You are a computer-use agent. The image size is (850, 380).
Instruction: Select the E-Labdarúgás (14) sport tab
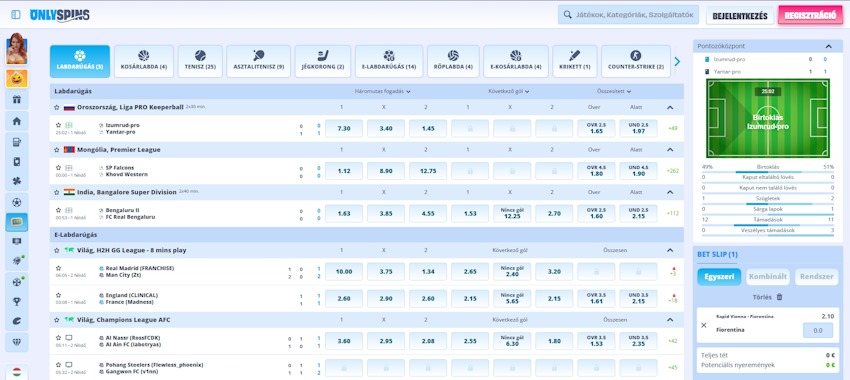tap(389, 61)
